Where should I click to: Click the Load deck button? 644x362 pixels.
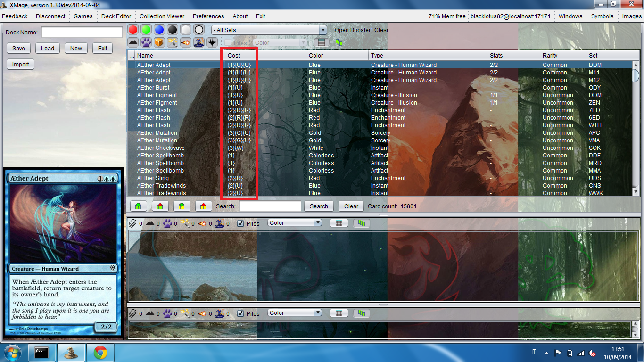(48, 48)
